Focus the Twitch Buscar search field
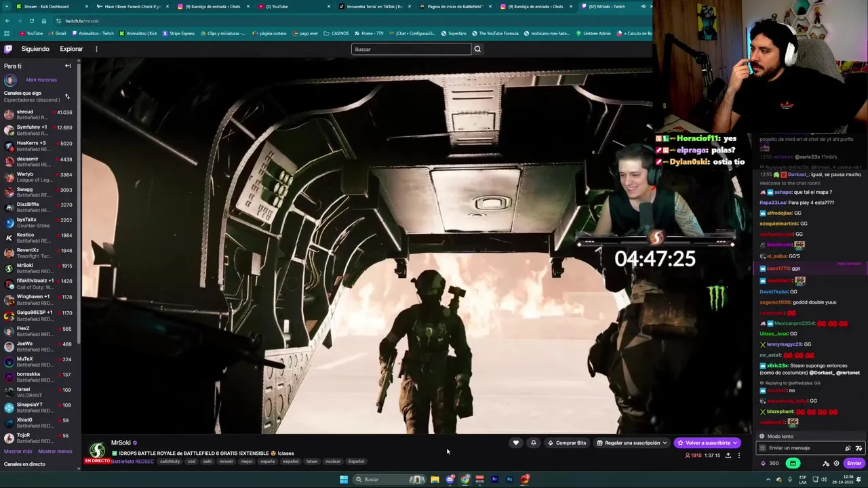The height and width of the screenshot is (488, 868). tap(411, 49)
